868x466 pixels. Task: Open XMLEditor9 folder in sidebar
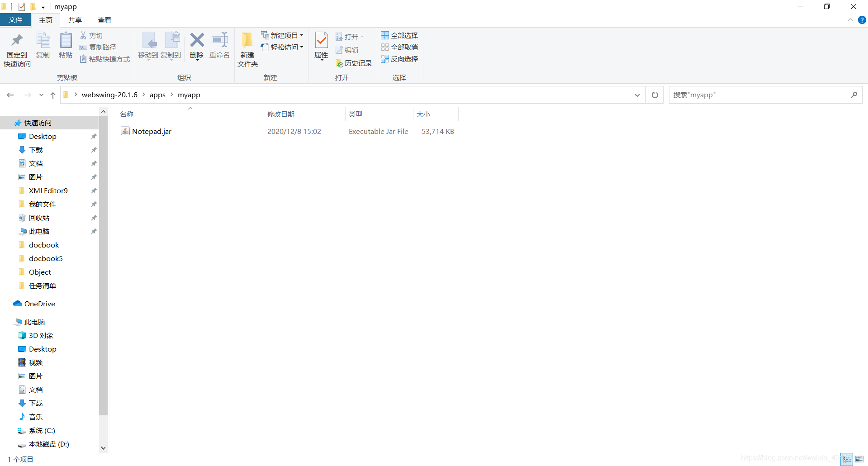pyautogui.click(x=49, y=190)
